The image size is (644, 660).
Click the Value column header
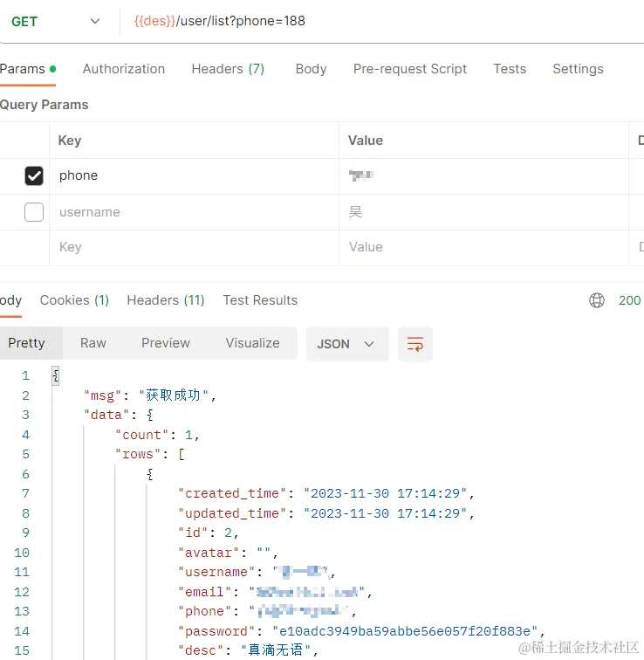pyautogui.click(x=366, y=141)
